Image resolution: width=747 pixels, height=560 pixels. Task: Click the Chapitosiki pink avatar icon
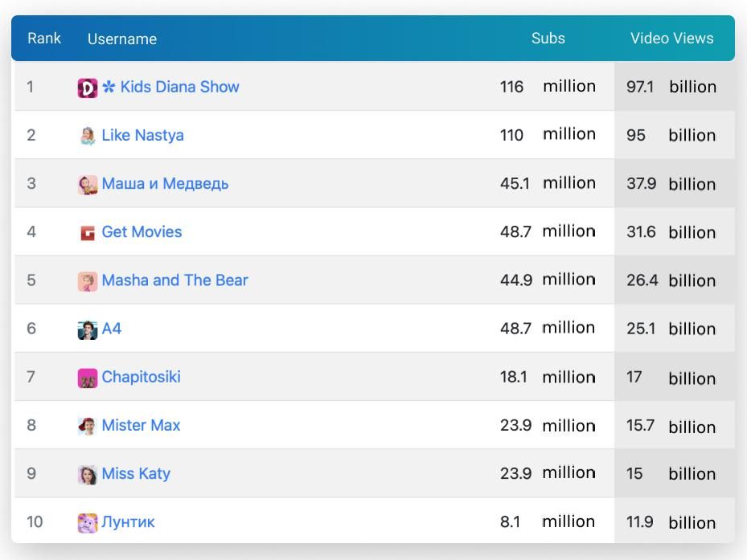pos(88,378)
